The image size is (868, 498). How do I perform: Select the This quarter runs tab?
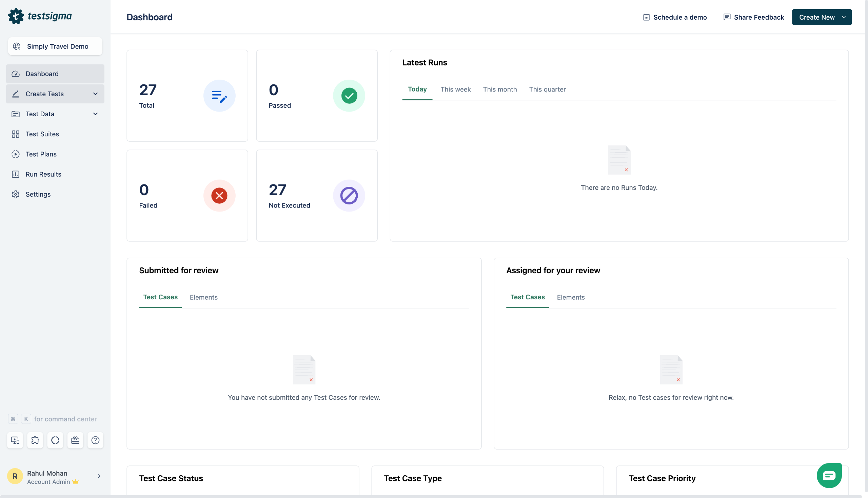(547, 89)
